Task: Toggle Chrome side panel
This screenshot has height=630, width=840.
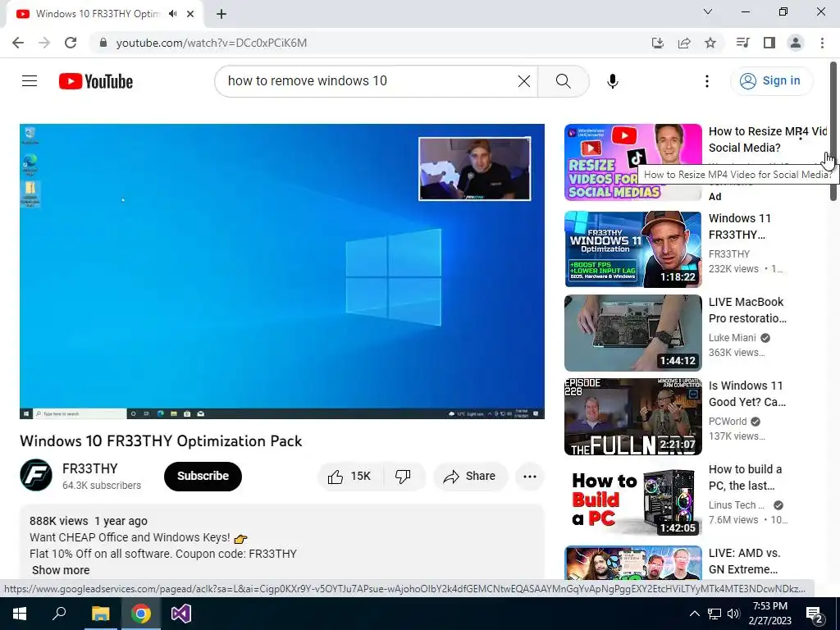Action: tap(769, 43)
